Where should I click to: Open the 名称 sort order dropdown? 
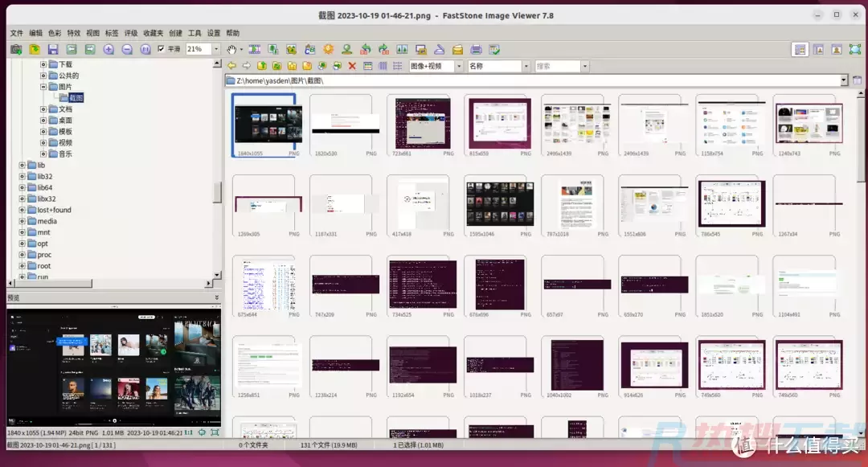tap(526, 66)
